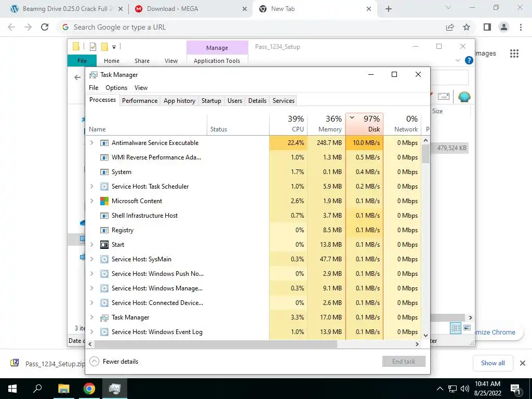Expand the Antimalware Service Executable process group
Image resolution: width=532 pixels, height=399 pixels.
[x=91, y=143]
